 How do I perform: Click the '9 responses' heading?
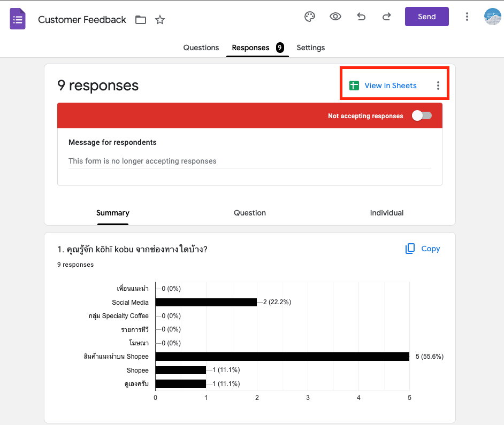coord(98,85)
